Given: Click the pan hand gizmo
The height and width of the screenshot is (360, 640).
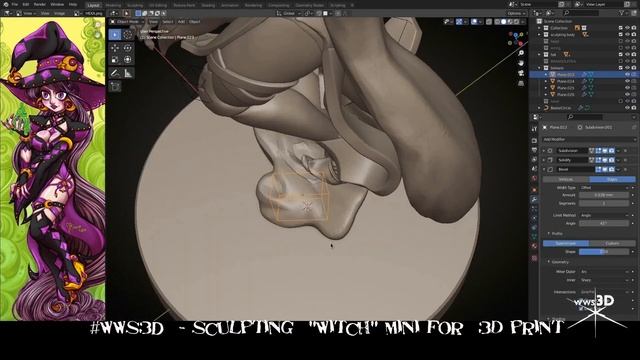Looking at the screenshot, I should (521, 63).
